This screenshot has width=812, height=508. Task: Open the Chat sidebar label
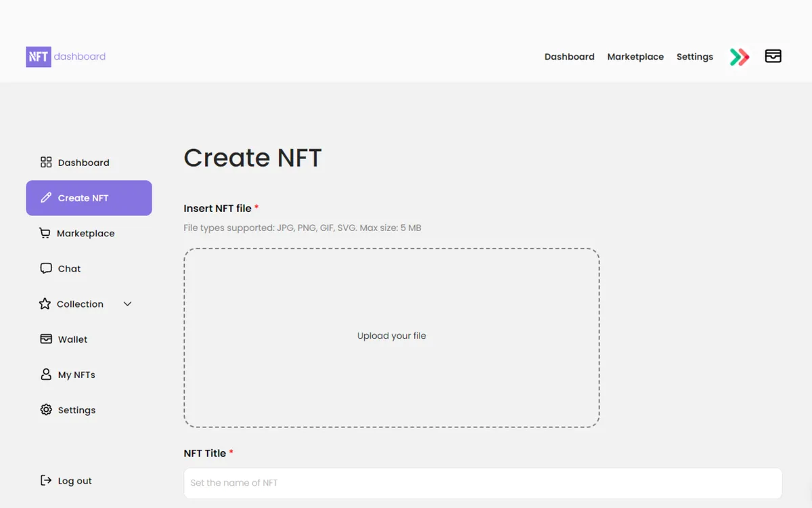69,269
